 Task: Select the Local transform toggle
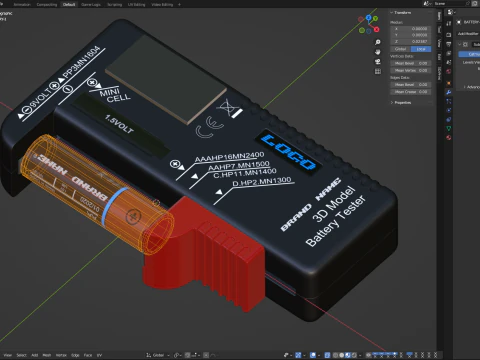(421, 49)
